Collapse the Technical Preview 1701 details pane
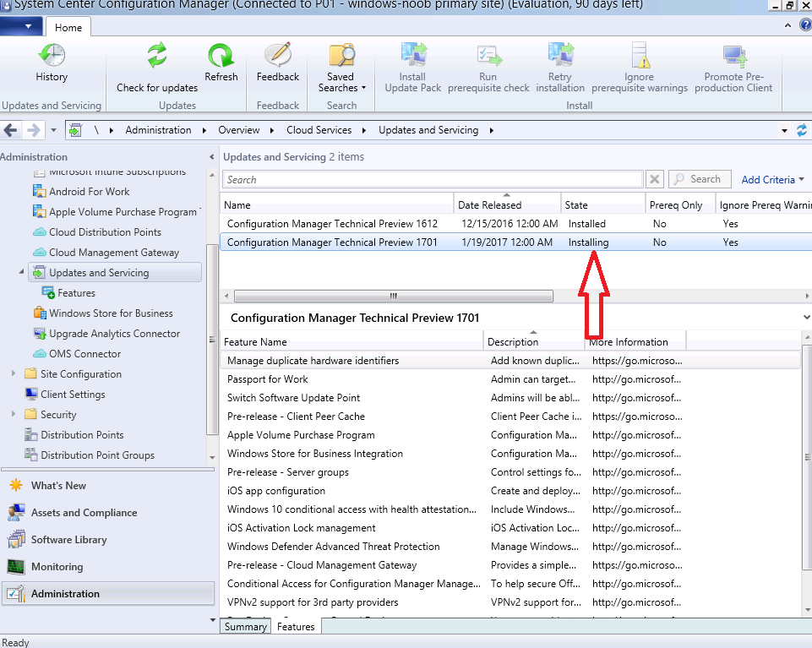Screen dimensions: 812x648 (x=806, y=317)
